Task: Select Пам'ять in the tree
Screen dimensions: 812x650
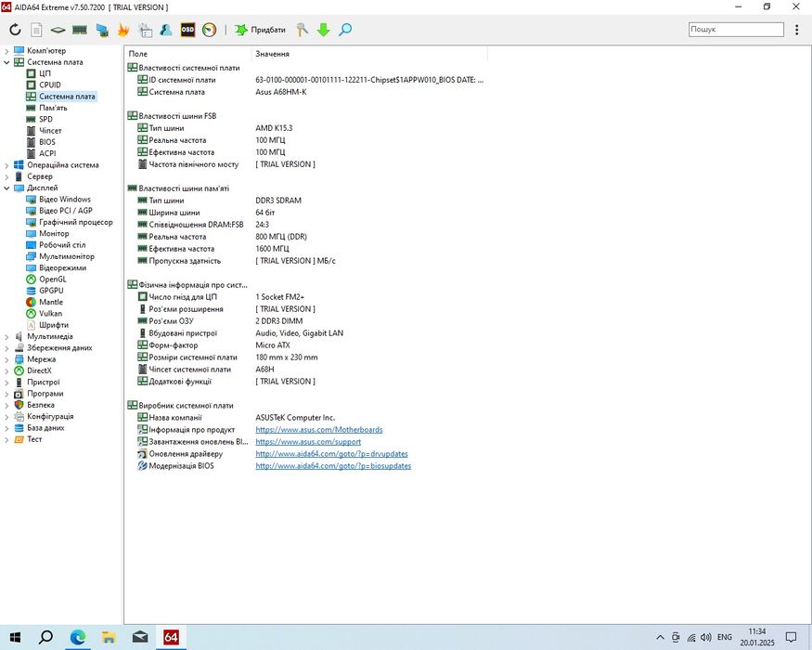Action: 53,108
